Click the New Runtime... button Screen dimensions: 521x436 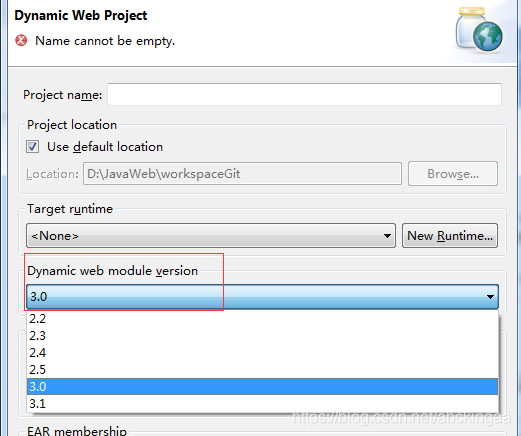450,236
